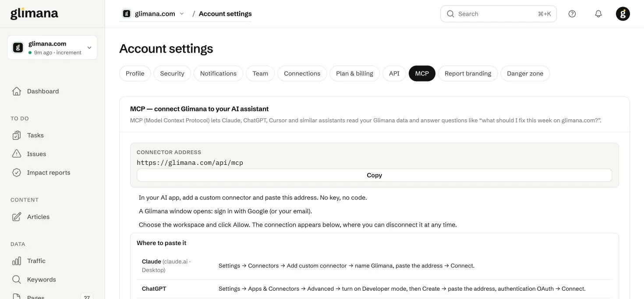
Task: Open Articles with pencil icon
Action: [x=17, y=217]
